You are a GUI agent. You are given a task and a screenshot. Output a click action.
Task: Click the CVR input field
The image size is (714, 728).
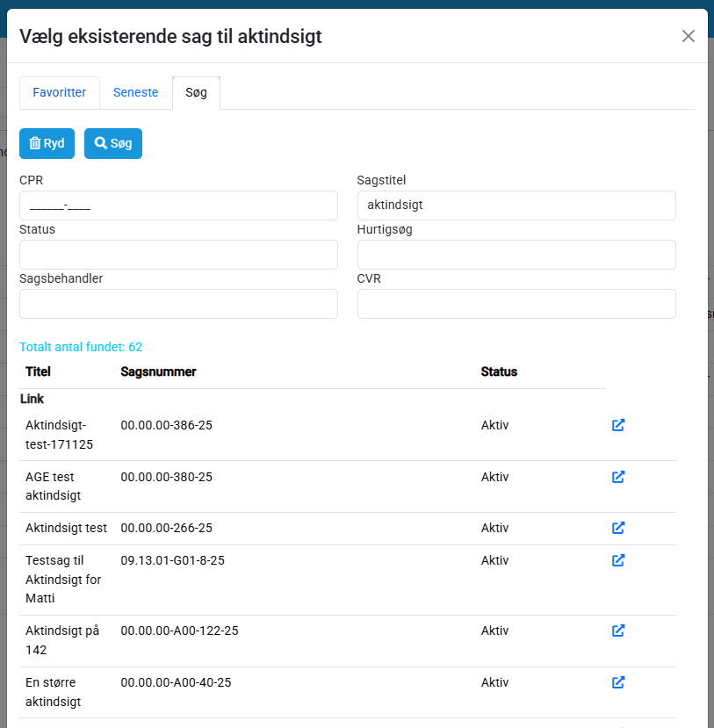coord(516,304)
